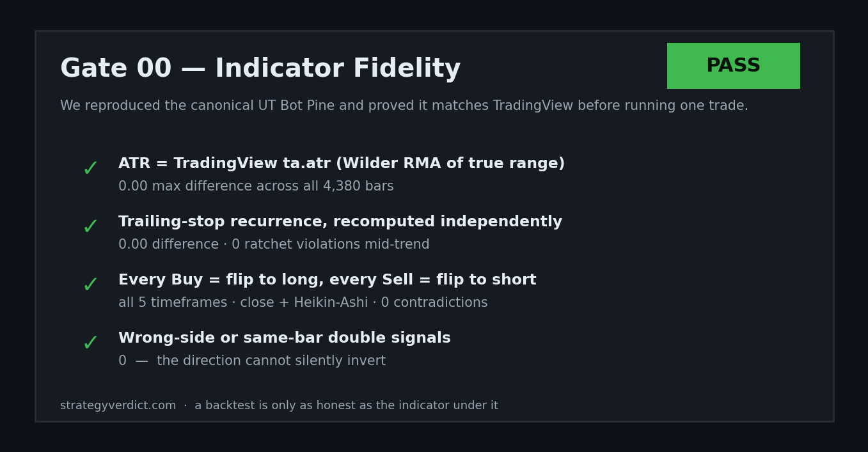Click the 0 contradictions text

tap(434, 303)
